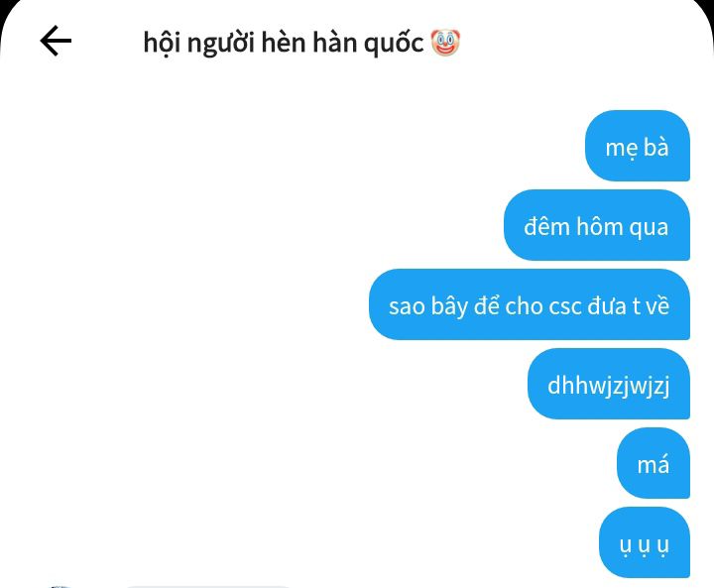Open group info via 'hội người hèn hàn quốc'

pos(284,44)
